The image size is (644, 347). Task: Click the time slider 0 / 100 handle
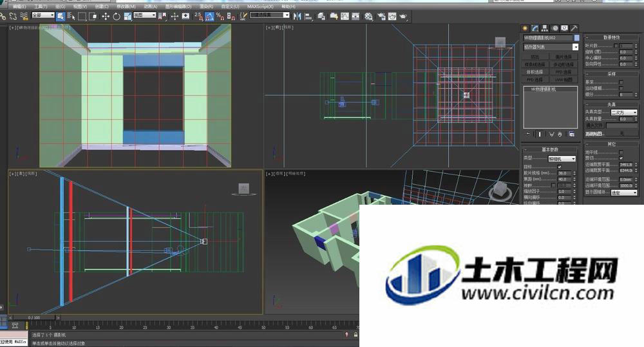click(x=34, y=317)
